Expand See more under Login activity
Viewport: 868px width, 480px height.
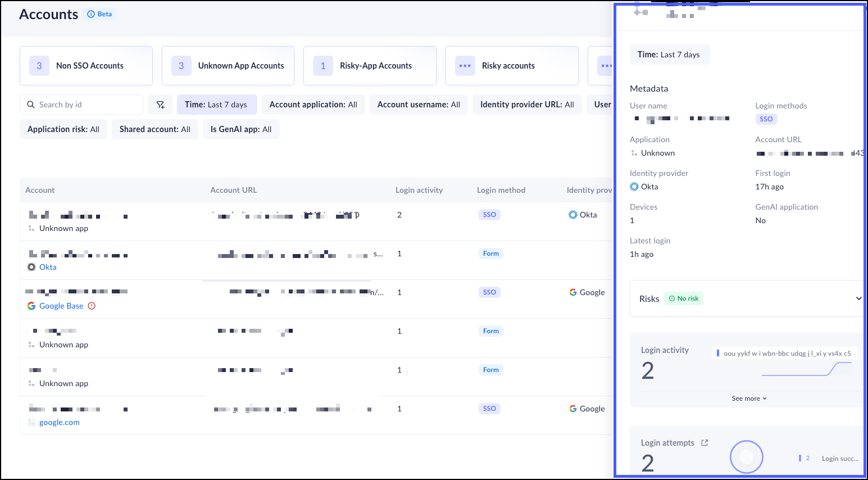pos(749,399)
